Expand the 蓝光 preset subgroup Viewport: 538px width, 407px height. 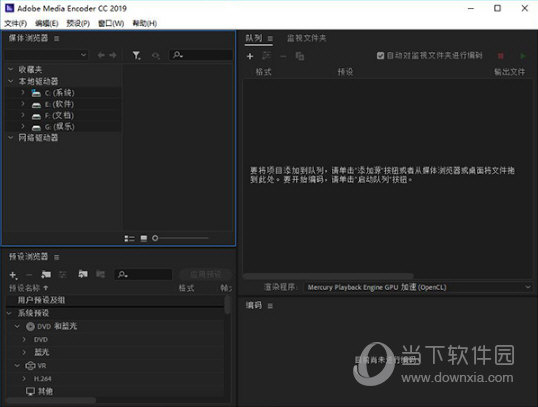[x=24, y=352]
